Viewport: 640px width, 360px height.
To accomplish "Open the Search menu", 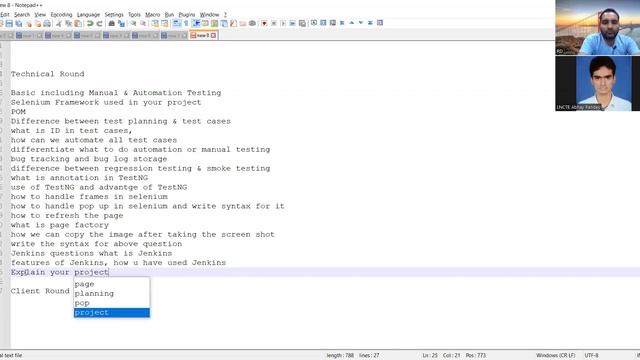I will pos(22,15).
